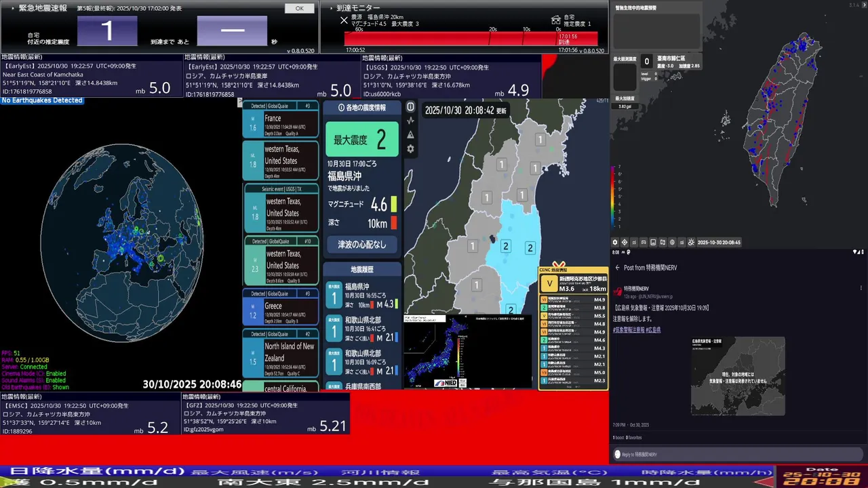The height and width of the screenshot is (488, 868).
Task: Select the 各地の震度情報 header tab
Action: click(362, 108)
